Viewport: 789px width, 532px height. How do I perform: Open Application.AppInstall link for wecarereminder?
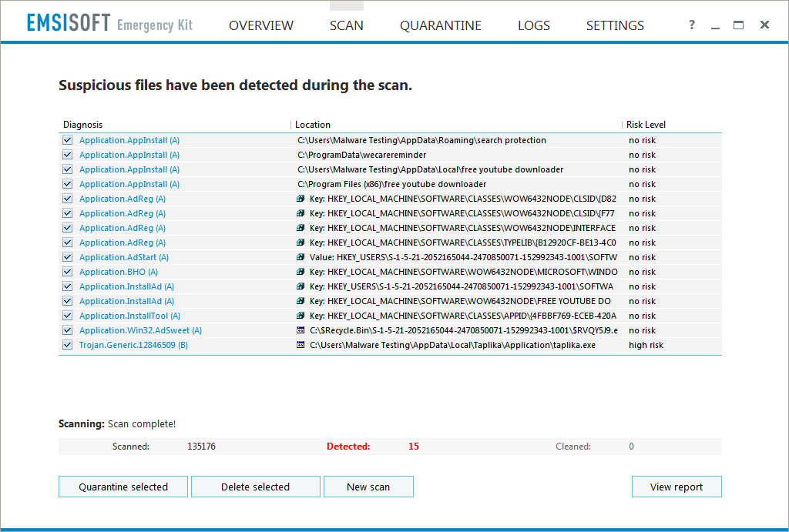pos(129,155)
